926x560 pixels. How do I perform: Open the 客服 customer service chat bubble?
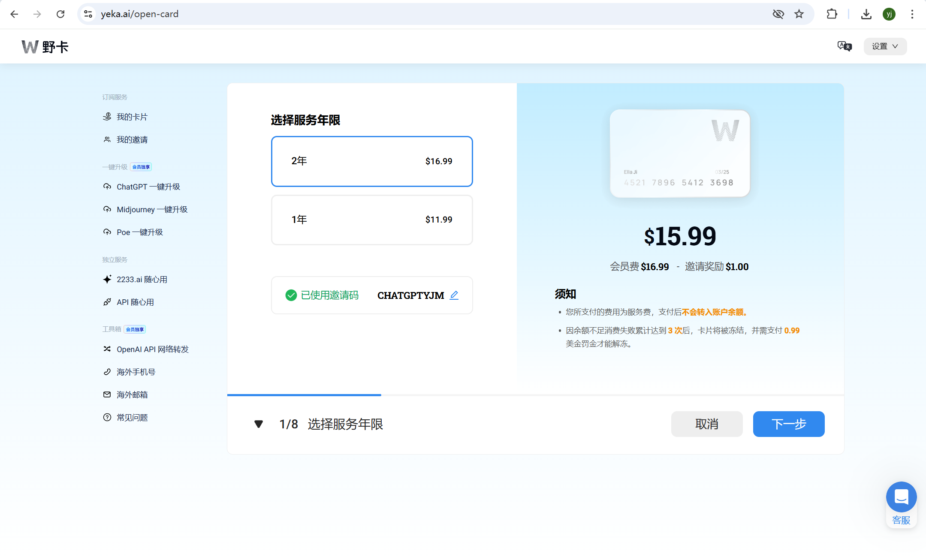click(x=901, y=497)
